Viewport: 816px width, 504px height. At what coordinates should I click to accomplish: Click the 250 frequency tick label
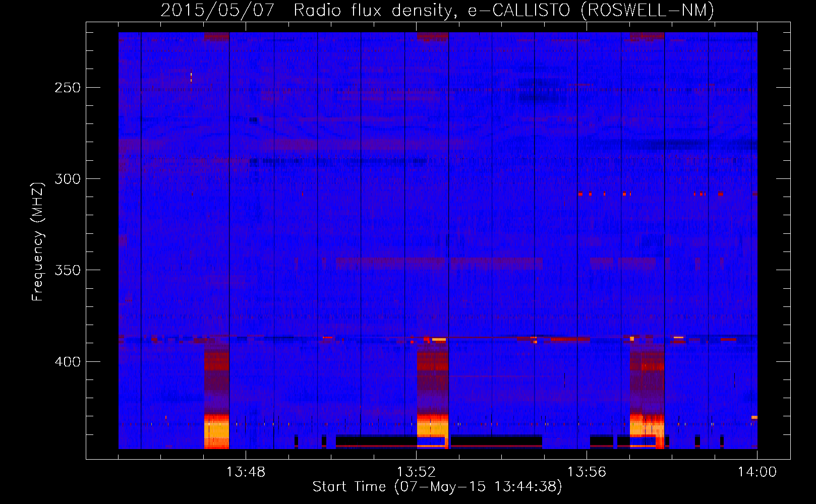(x=68, y=88)
